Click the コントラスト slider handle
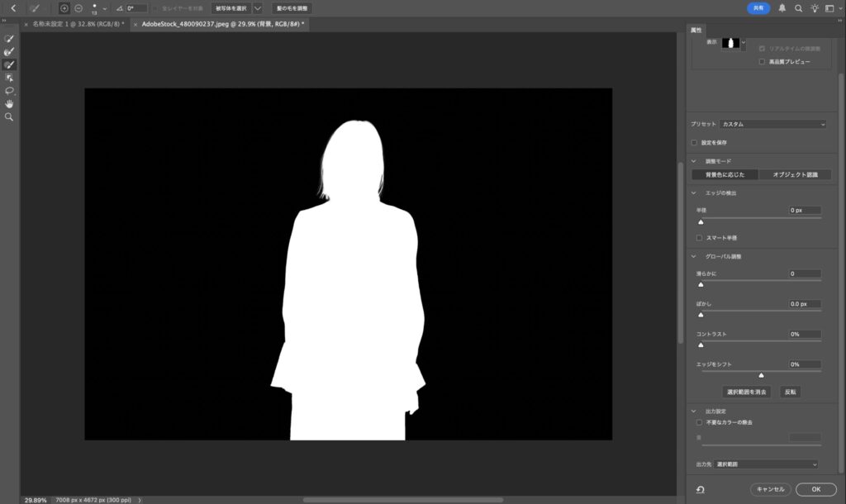Image resolution: width=846 pixels, height=504 pixels. pyautogui.click(x=701, y=345)
